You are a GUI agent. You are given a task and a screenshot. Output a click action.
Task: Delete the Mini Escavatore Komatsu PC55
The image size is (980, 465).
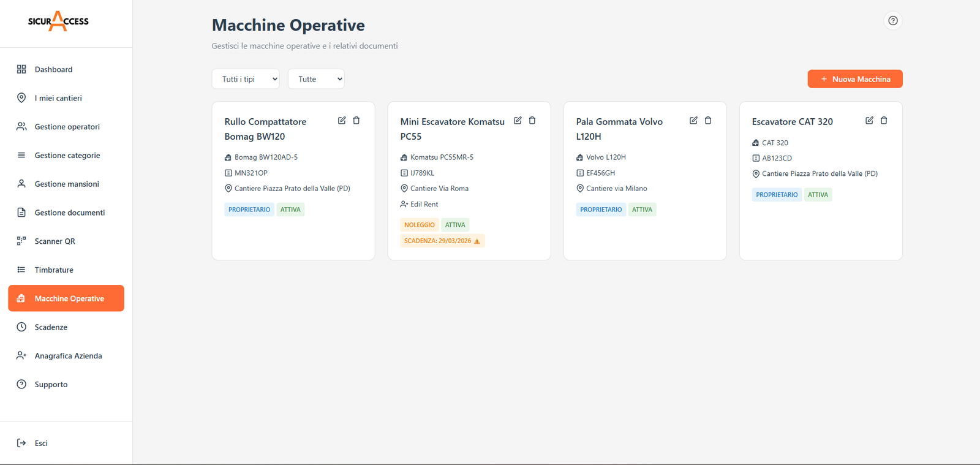tap(532, 121)
